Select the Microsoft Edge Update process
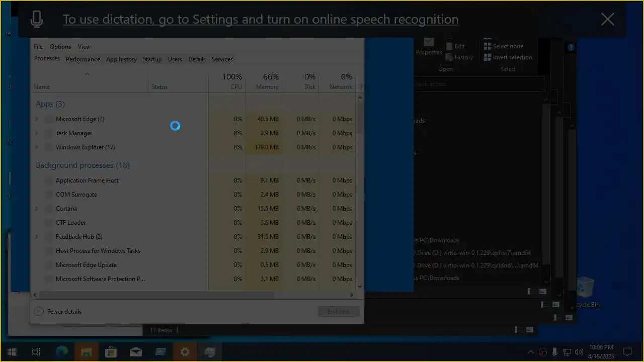The image size is (644, 362). (194, 265)
